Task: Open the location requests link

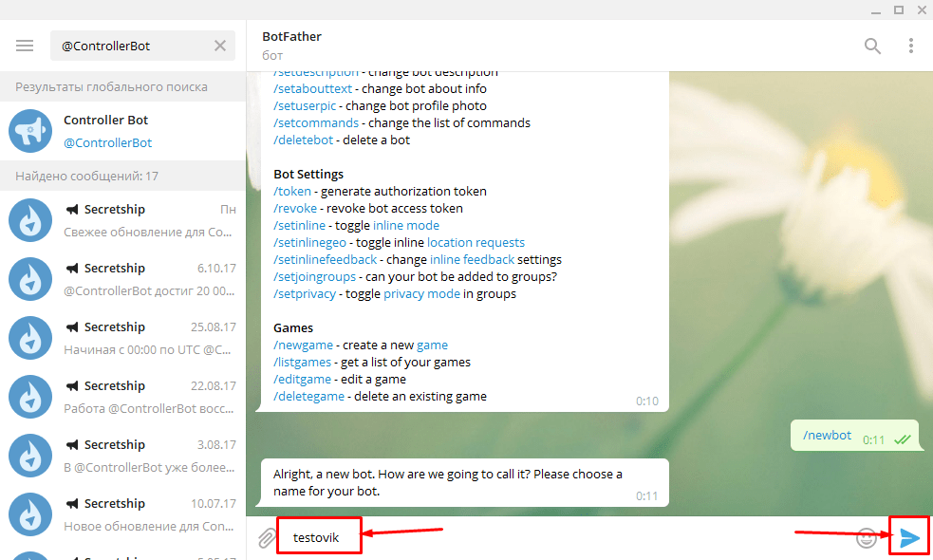Action: [x=476, y=243]
